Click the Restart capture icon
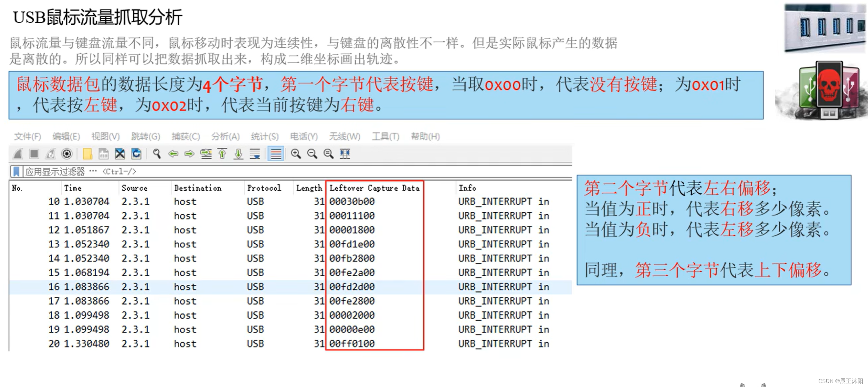 coord(51,154)
